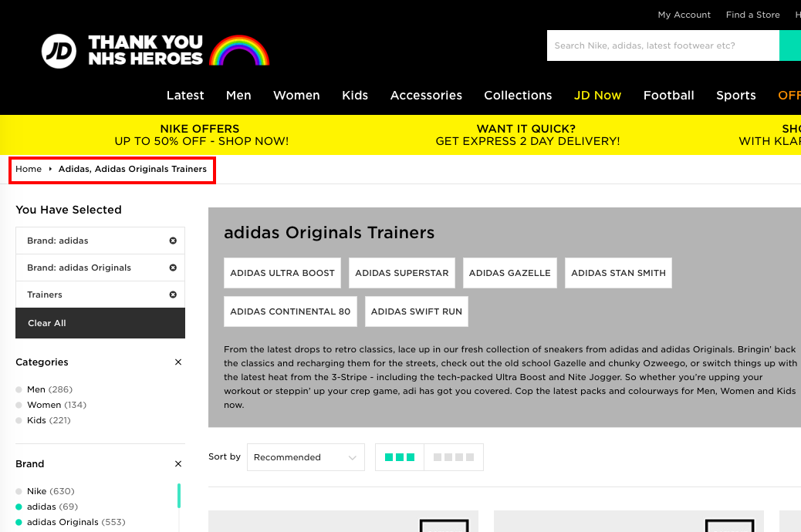Viewport: 801px width, 532px height.
Task: Go to My Account
Action: click(684, 15)
